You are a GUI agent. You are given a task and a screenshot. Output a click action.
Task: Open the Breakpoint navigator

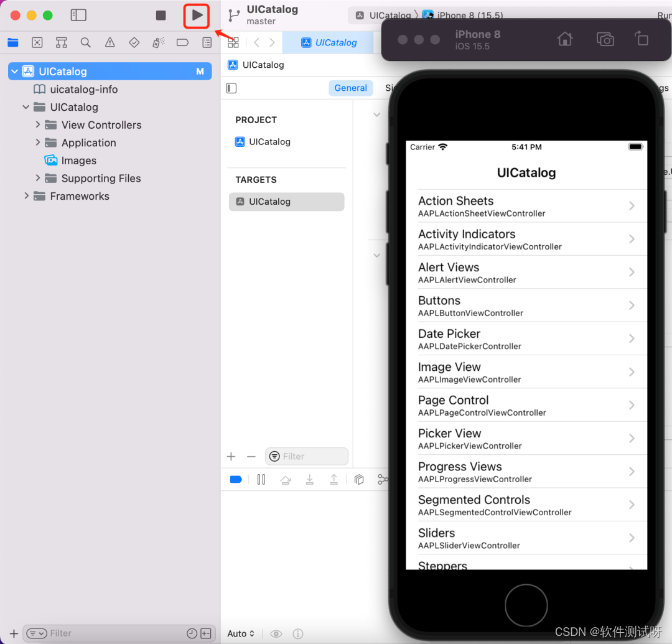coord(182,42)
